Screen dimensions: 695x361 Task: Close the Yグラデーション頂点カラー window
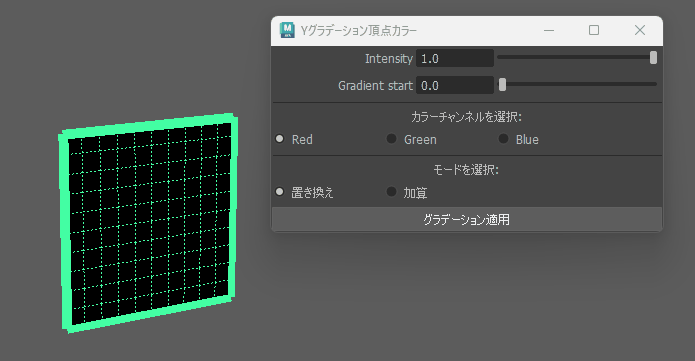tap(640, 30)
